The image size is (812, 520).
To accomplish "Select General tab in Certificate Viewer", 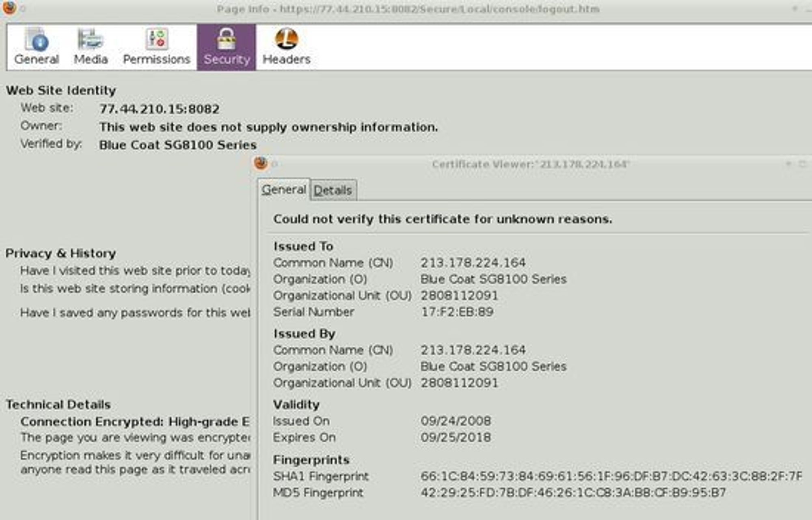I will [x=284, y=189].
